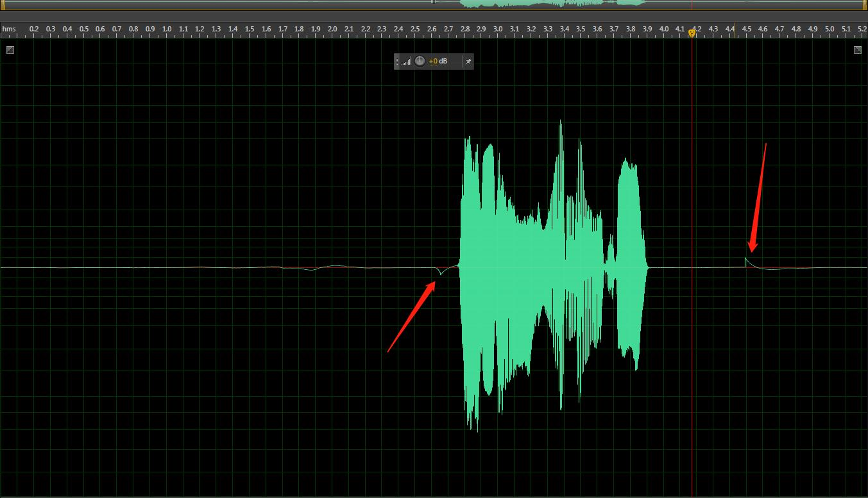Screen dimensions: 868x498
Task: Adjust the amplitude gain knob
Action: (420, 61)
